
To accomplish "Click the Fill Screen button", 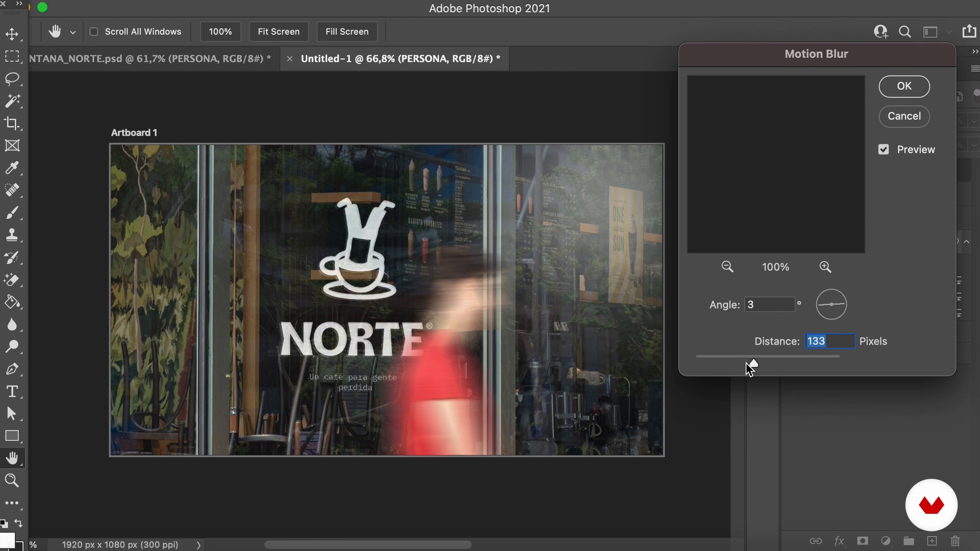I will coord(347,32).
